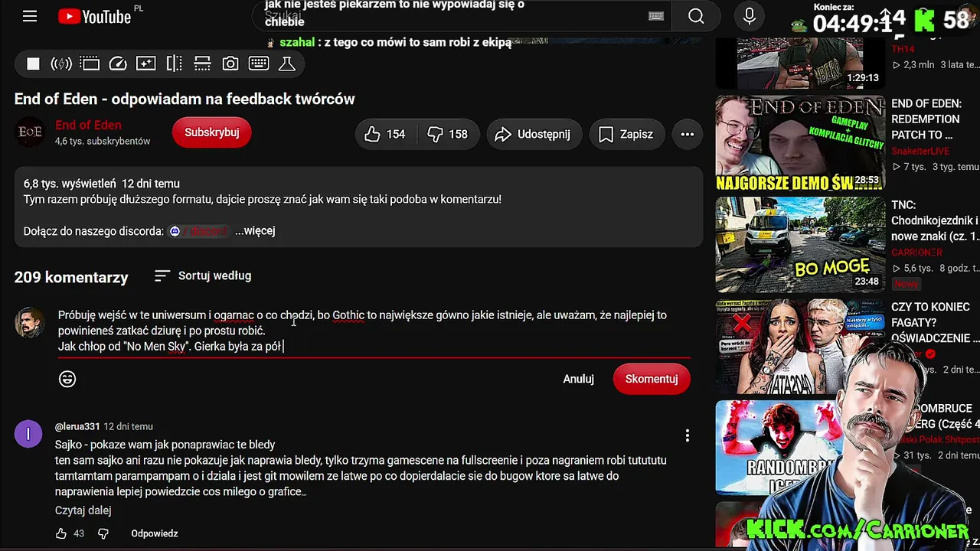Click the square stop icon in overlay toolbar
Viewport: 980px width, 551px height.
[x=33, y=64]
